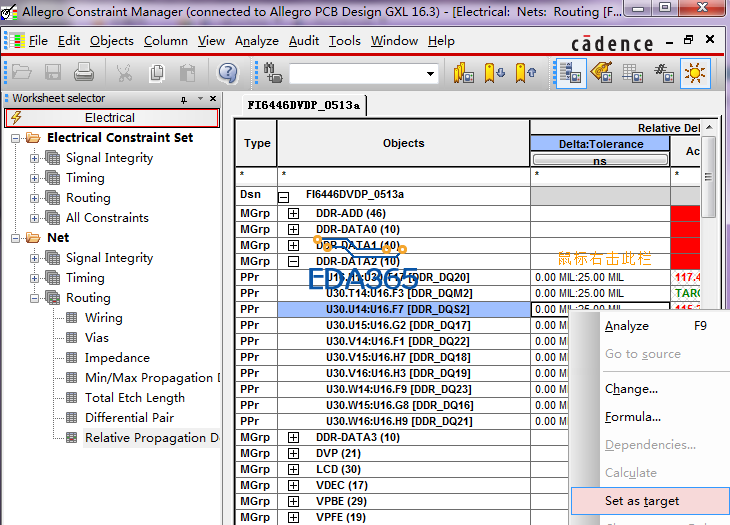Click the Save toolbar icon
Viewport: 730px width, 525px height.
click(x=53, y=73)
